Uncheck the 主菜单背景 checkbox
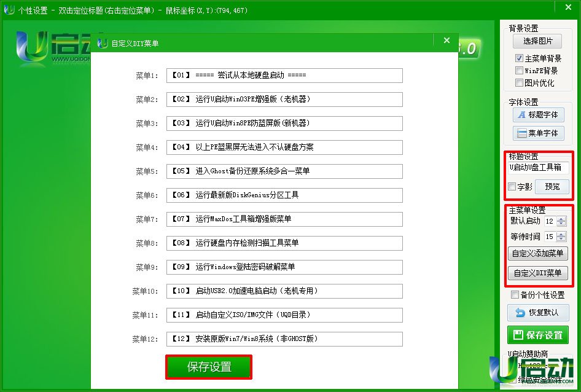The image size is (581, 392). pyautogui.click(x=519, y=58)
